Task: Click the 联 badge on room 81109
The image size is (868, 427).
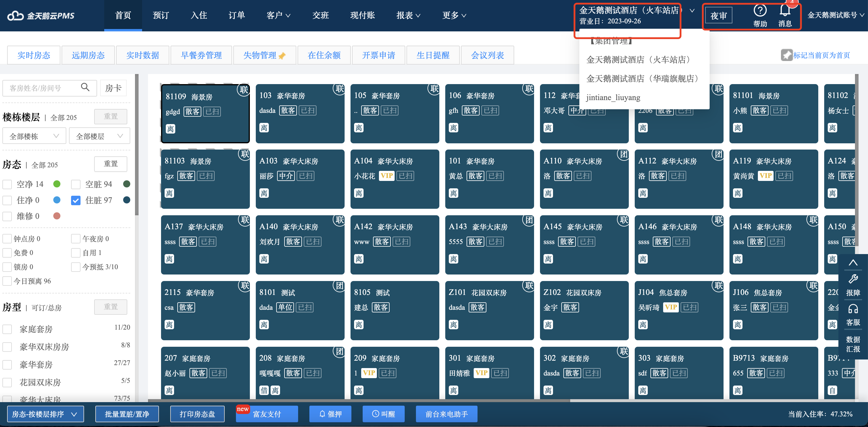Action: [244, 90]
